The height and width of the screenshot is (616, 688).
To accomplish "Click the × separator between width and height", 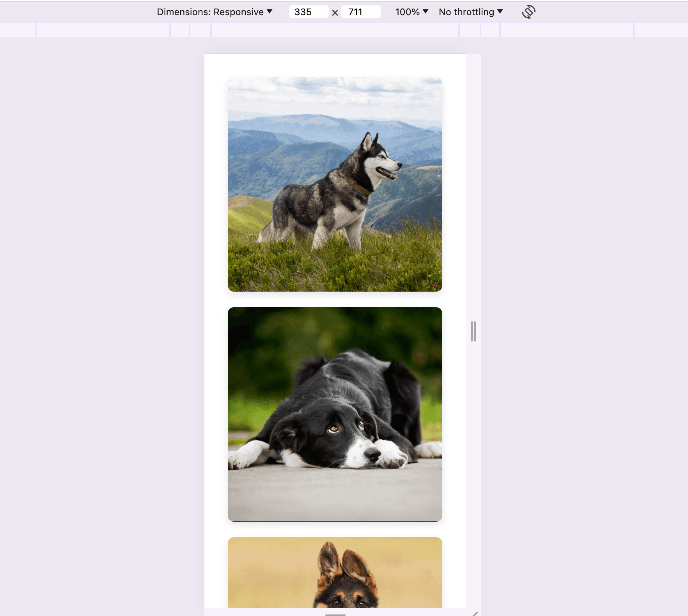I will (x=335, y=12).
